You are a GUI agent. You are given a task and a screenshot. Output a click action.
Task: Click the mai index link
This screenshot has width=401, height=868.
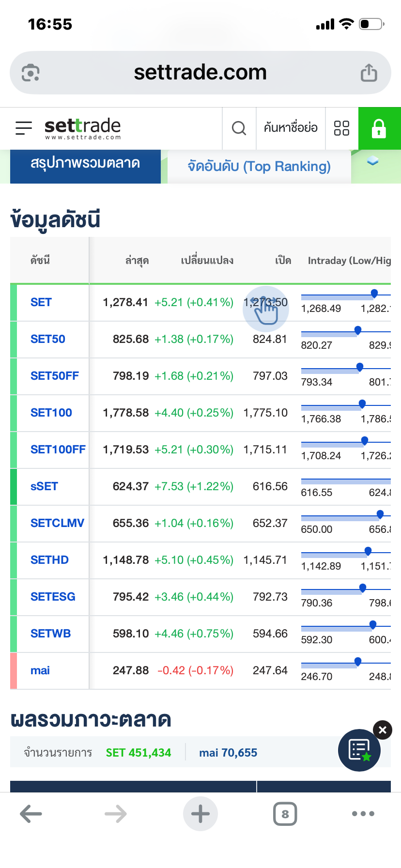click(x=40, y=670)
